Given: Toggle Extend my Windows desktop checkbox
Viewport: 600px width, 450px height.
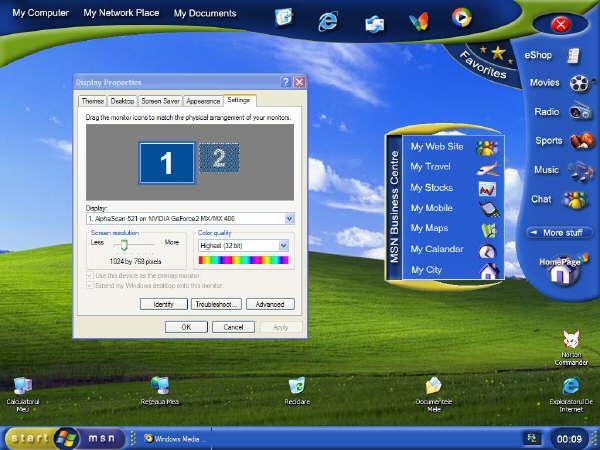Looking at the screenshot, I should (x=90, y=285).
